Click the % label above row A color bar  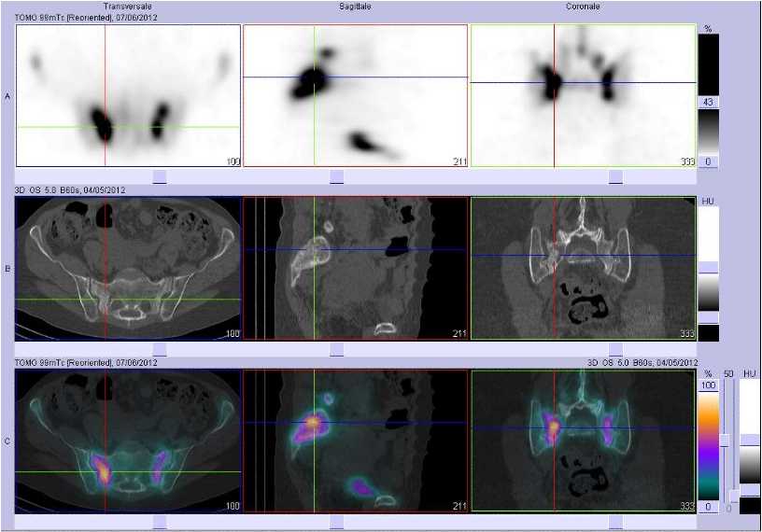coord(708,29)
